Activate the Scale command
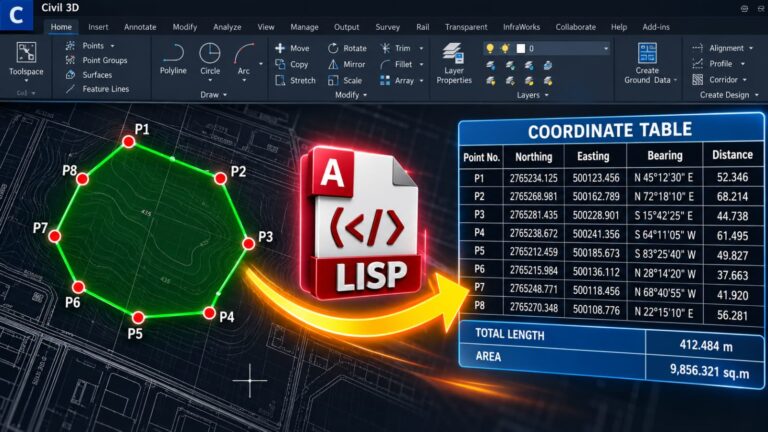Screen dimensions: 768x432 [345, 80]
